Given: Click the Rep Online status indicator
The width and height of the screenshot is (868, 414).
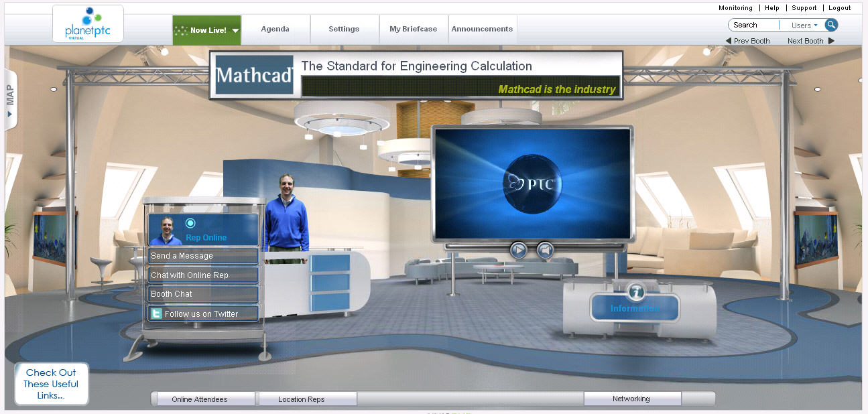Looking at the screenshot, I should pos(190,223).
